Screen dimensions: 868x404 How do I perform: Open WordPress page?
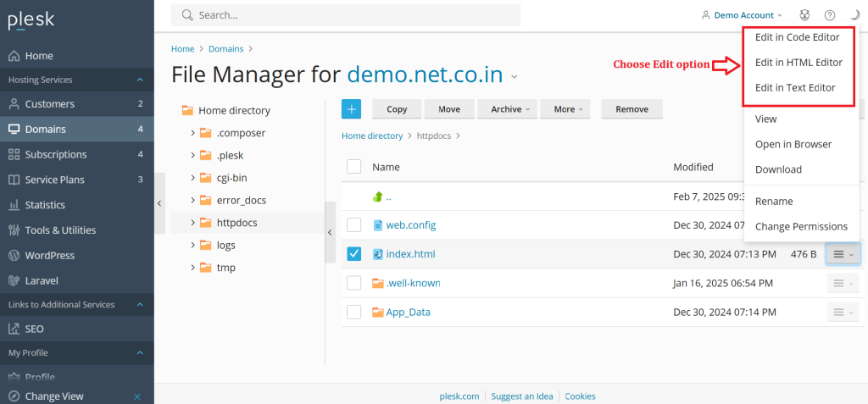(77, 256)
